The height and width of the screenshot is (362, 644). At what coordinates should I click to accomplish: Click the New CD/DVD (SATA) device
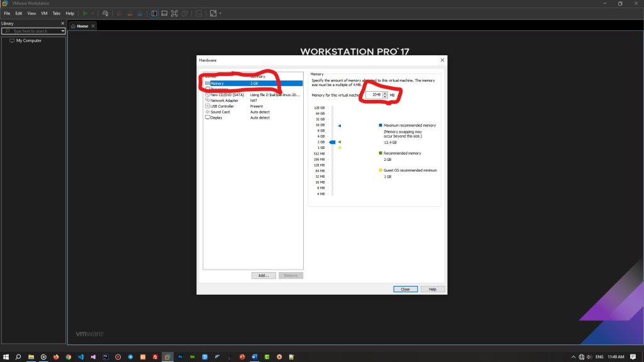(225, 94)
